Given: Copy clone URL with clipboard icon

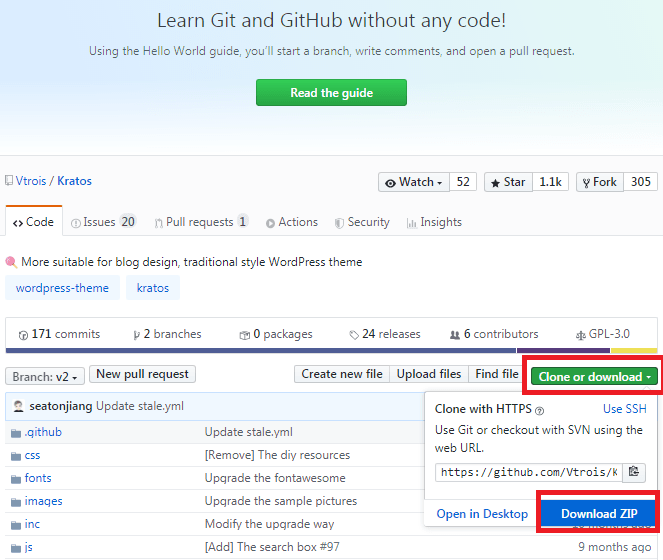Looking at the screenshot, I should point(633,472).
